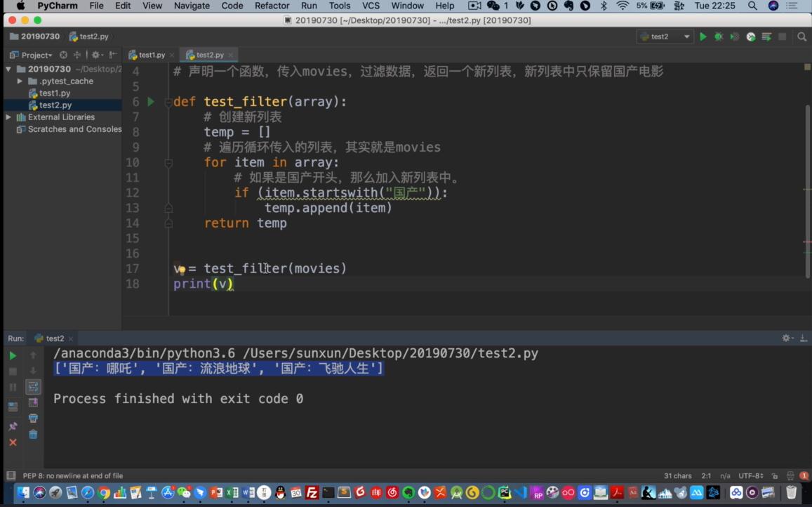Open the event log notification badge
The image size is (812, 507).
pyautogui.click(x=804, y=476)
